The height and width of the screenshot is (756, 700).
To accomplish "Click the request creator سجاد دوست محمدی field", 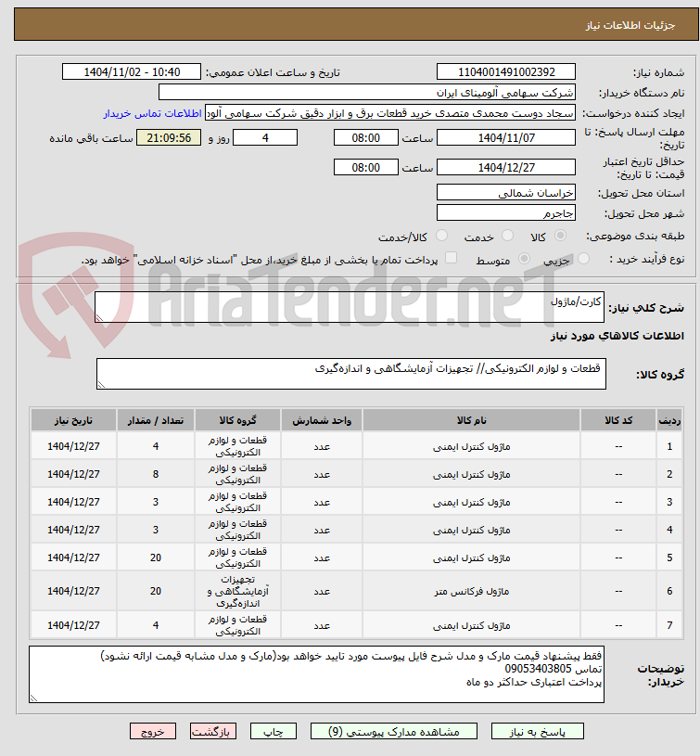I will point(390,113).
